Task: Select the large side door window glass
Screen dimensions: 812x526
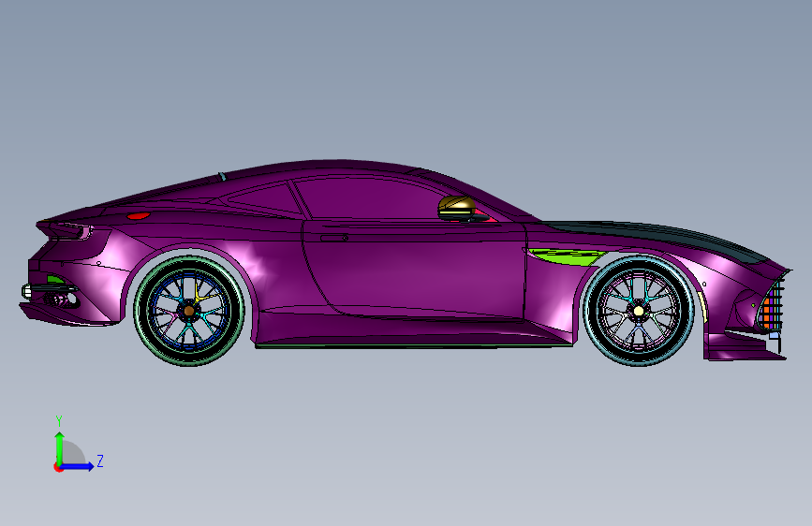Action: point(371,199)
